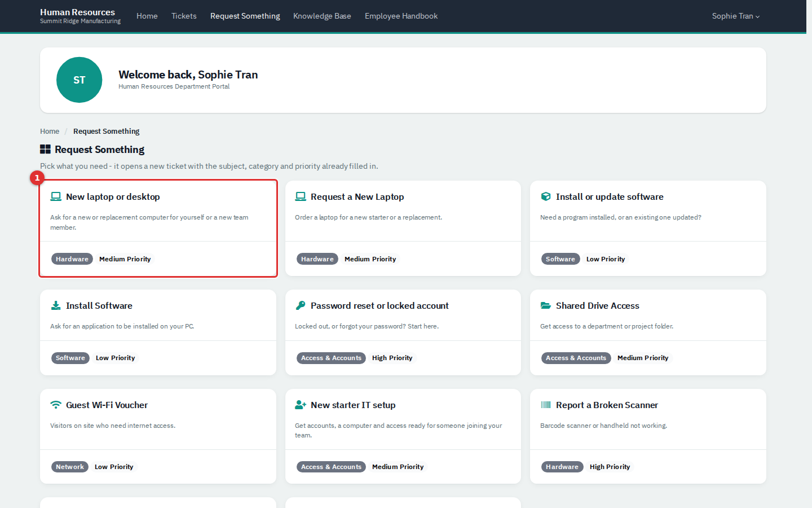Click the Hardware tag on Request a New Laptop

point(317,259)
